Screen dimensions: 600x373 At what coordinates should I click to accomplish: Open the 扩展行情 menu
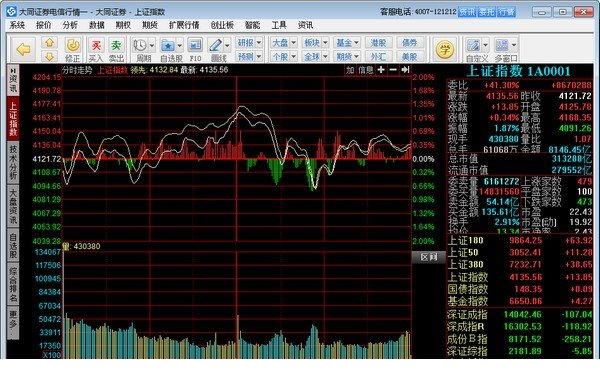[x=184, y=25]
